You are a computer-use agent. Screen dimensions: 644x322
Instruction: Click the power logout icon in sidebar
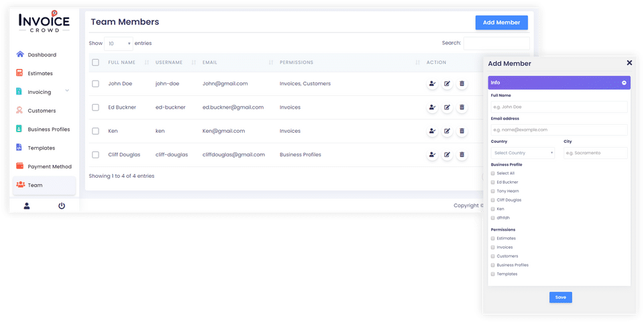62,206
